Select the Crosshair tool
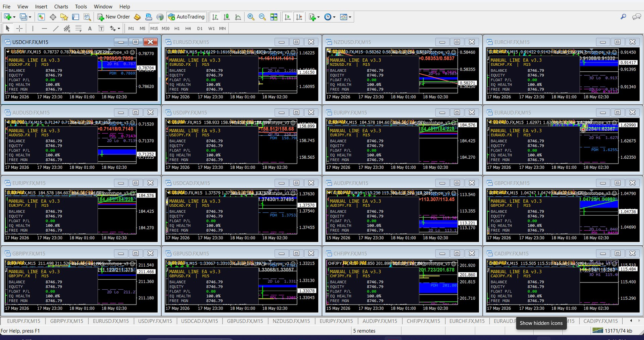The width and height of the screenshot is (644, 340). coord(19,28)
